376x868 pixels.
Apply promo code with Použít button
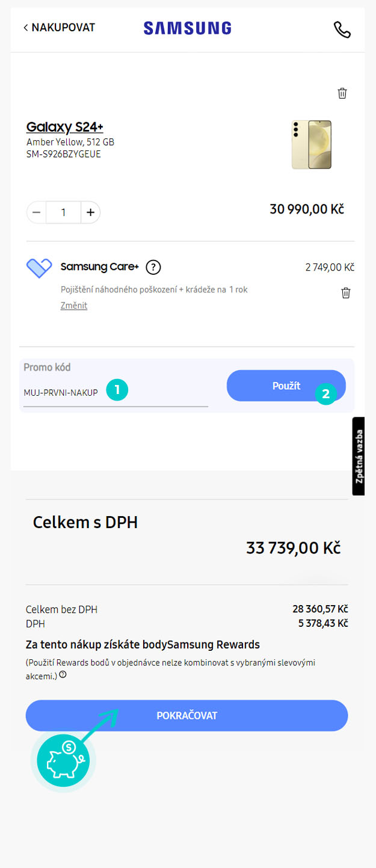(x=286, y=386)
